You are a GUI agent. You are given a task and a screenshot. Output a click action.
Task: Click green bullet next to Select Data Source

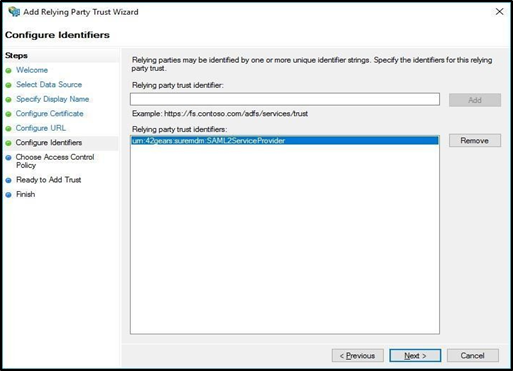9,85
